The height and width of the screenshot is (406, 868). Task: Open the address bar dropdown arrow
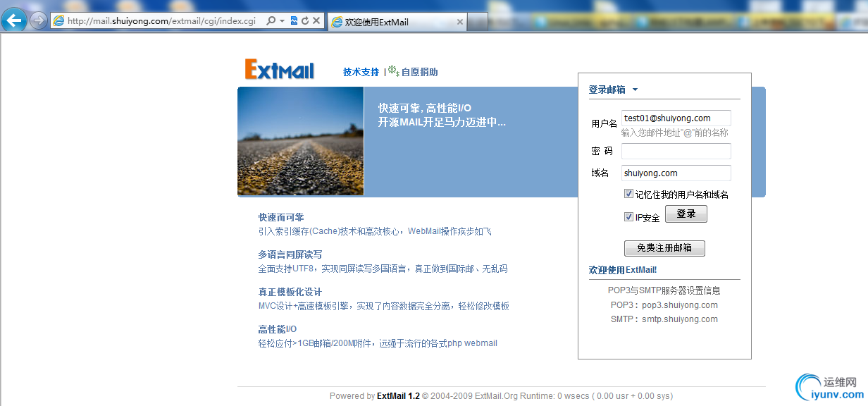tap(282, 21)
